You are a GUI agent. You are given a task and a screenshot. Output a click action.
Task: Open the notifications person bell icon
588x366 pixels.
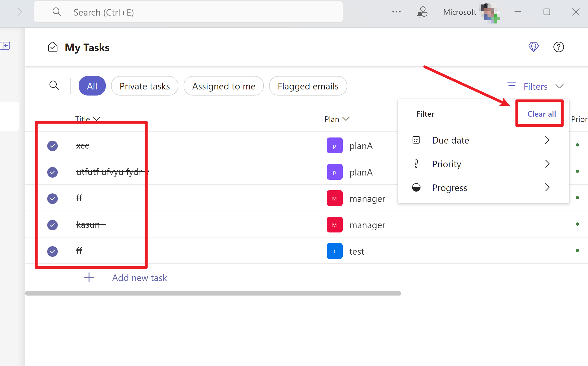(422, 12)
